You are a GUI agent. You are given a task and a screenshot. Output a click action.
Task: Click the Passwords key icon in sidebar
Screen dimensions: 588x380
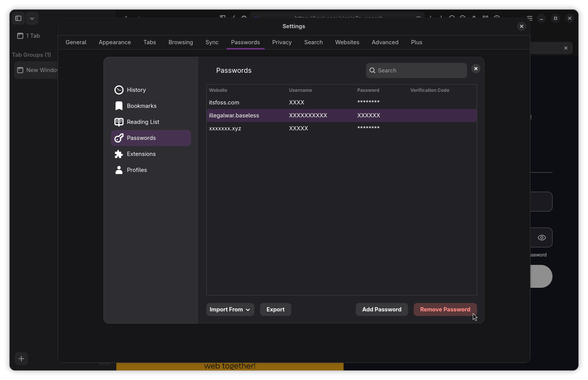coord(119,138)
